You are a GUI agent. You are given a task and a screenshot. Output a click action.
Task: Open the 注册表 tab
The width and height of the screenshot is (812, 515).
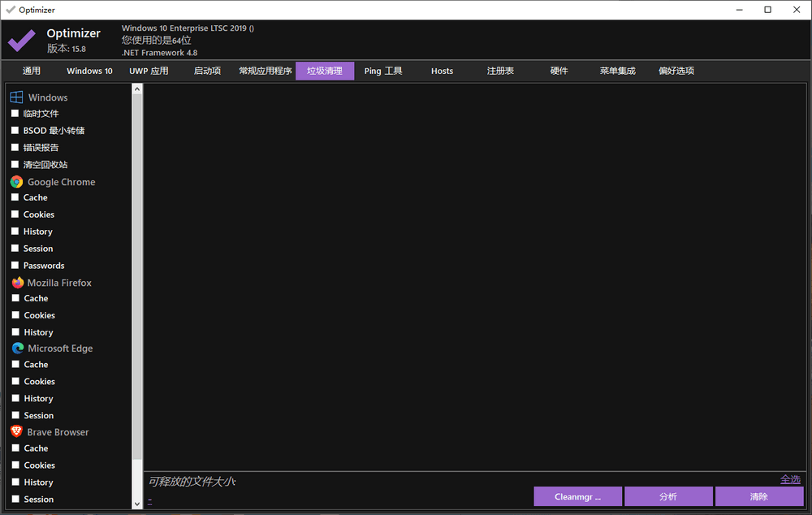pos(500,71)
